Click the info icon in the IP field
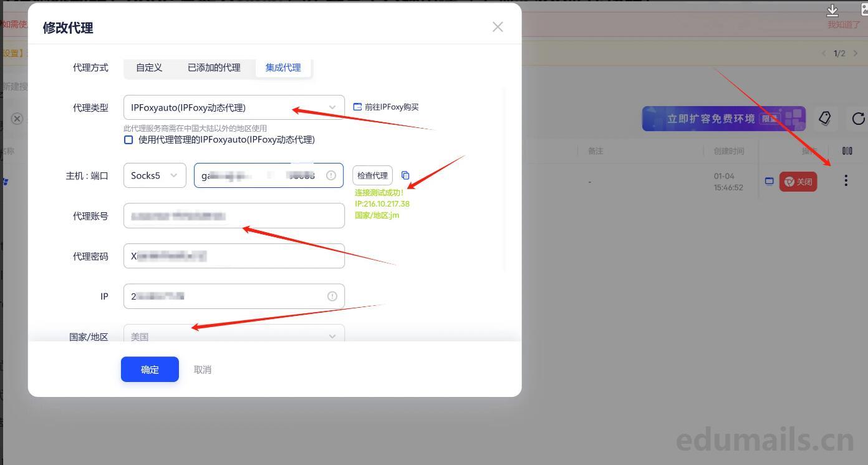The width and height of the screenshot is (868, 465). coord(331,296)
